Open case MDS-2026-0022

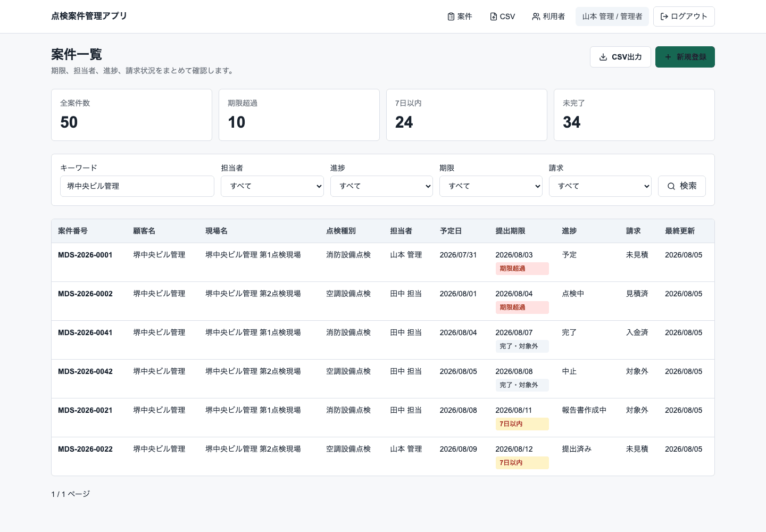[85, 449]
